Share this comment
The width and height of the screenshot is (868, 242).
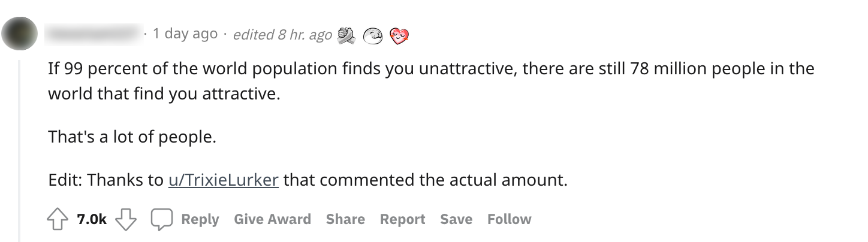point(345,220)
